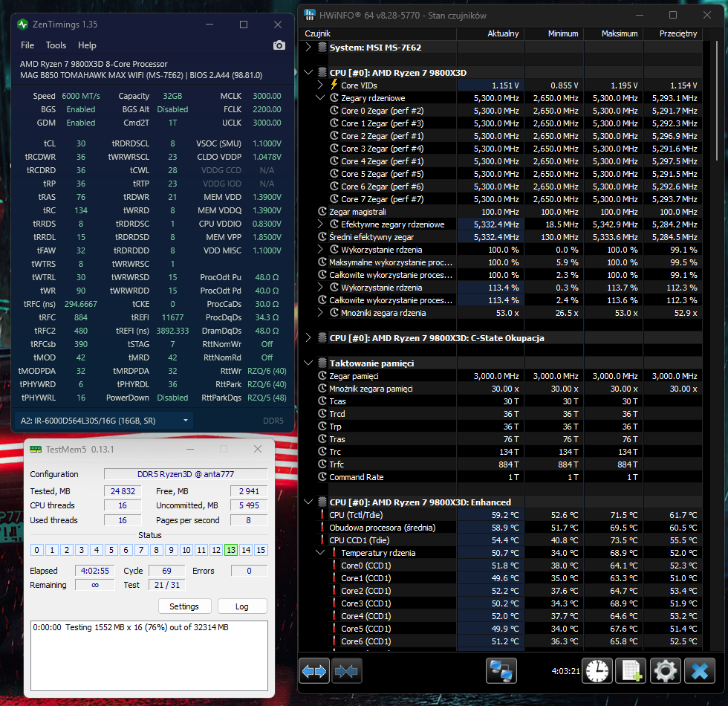Click the Elapsed 4:02:55 field in TestMem5
The image size is (728, 706).
[x=95, y=571]
